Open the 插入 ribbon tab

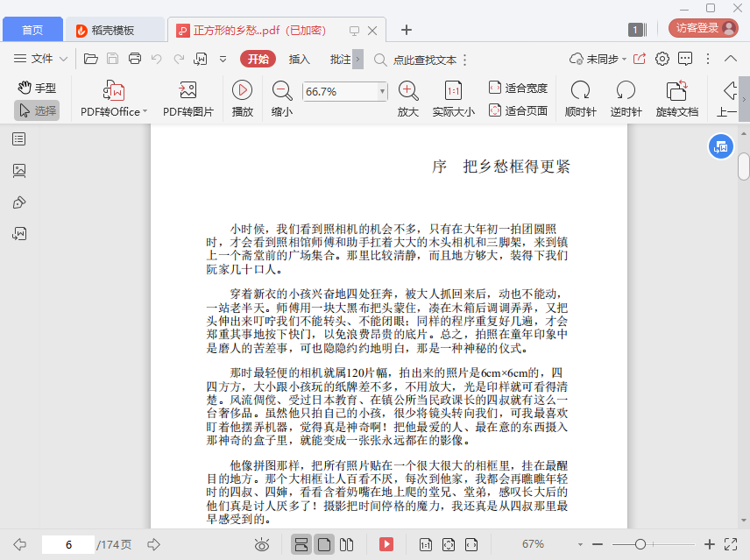pos(299,60)
